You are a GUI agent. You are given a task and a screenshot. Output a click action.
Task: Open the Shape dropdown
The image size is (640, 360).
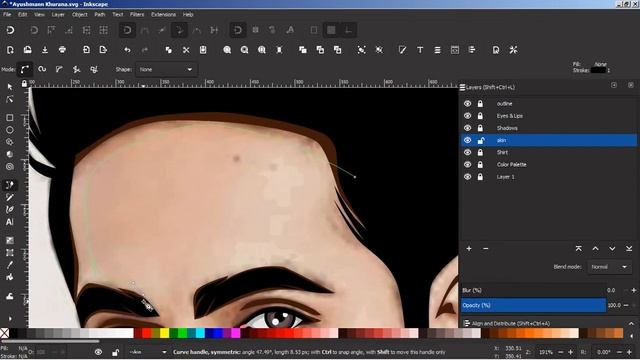tap(166, 69)
